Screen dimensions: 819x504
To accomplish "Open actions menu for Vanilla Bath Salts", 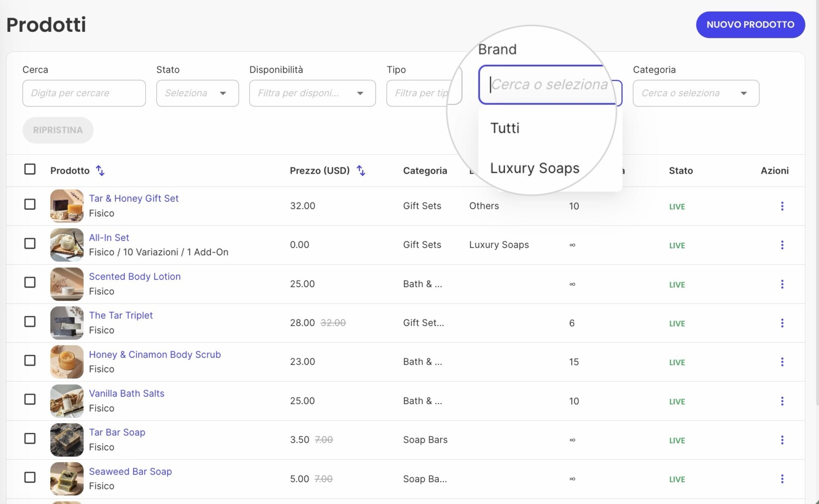I will 782,401.
